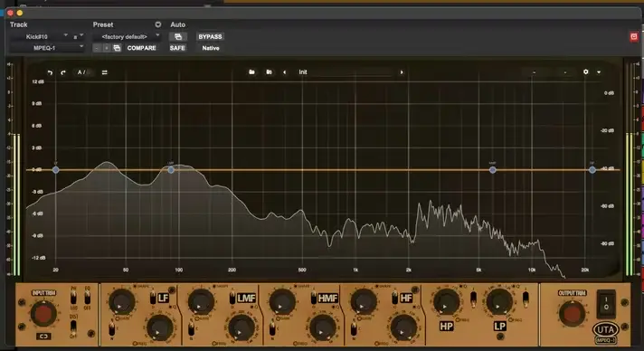Open the load preset folder icon
The image size is (644, 351).
coord(251,72)
